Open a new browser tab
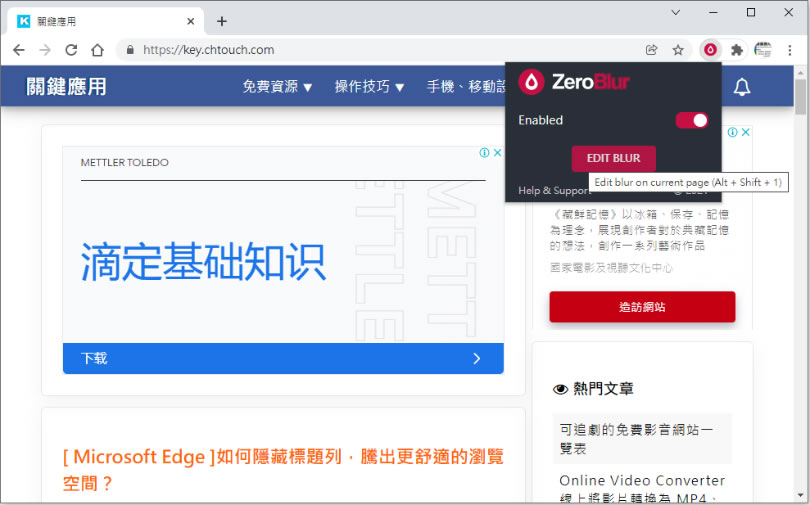 coord(222,21)
